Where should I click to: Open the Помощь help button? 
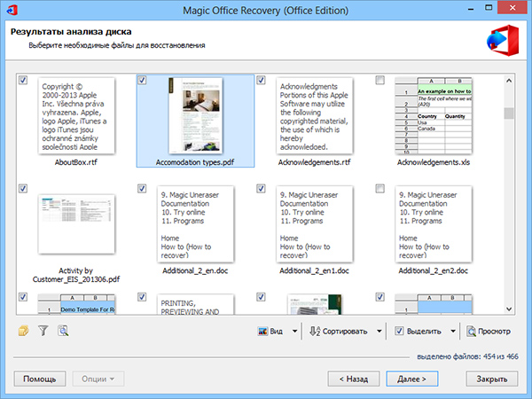click(40, 379)
